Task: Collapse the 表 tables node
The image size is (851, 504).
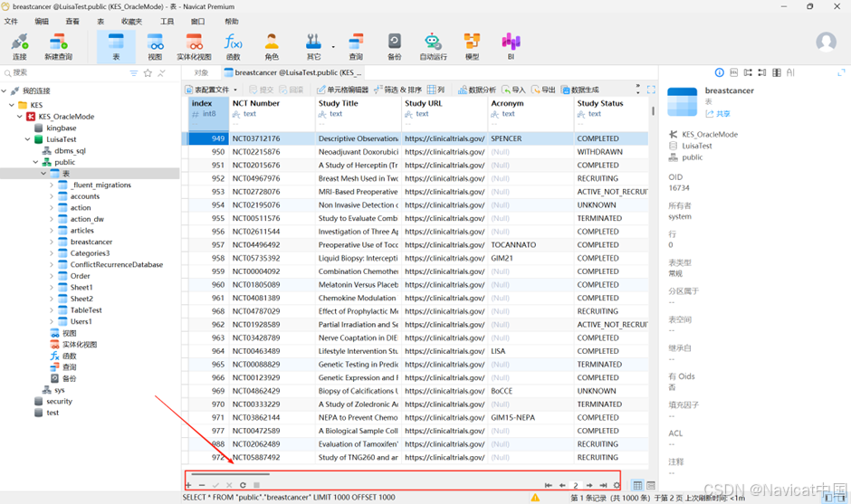Action: click(x=44, y=173)
